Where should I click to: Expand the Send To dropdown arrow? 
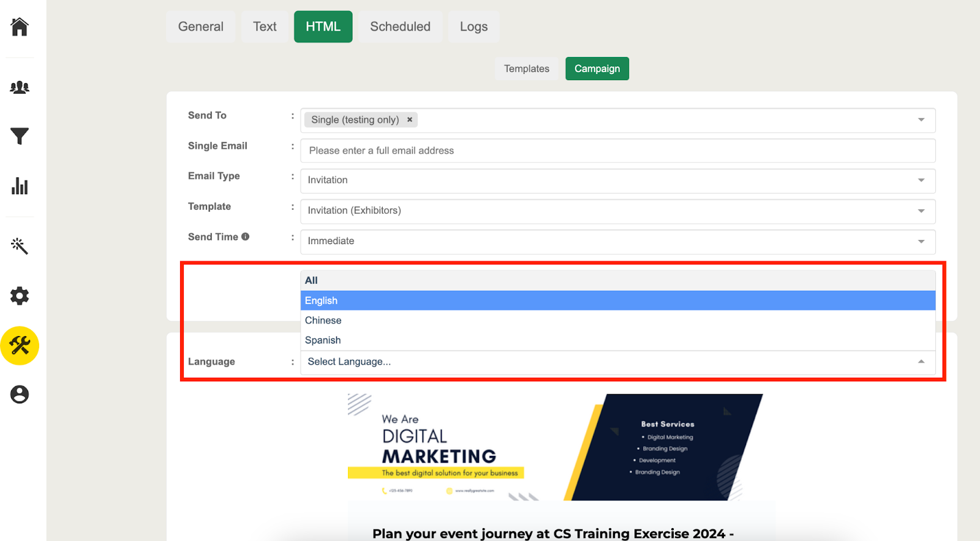[921, 120]
